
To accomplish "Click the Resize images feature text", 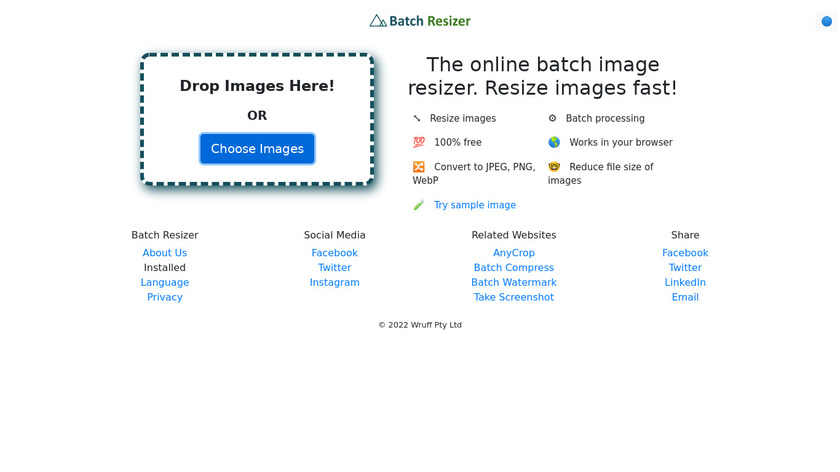I will click(x=463, y=118).
